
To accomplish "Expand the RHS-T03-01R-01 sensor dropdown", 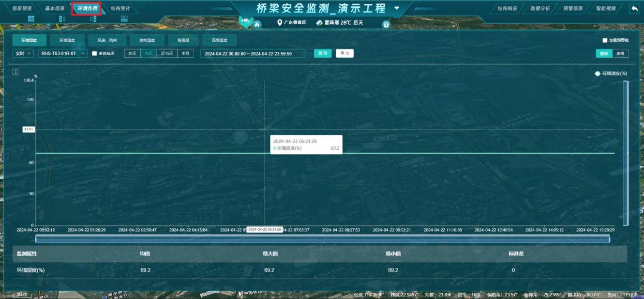I will [x=62, y=53].
